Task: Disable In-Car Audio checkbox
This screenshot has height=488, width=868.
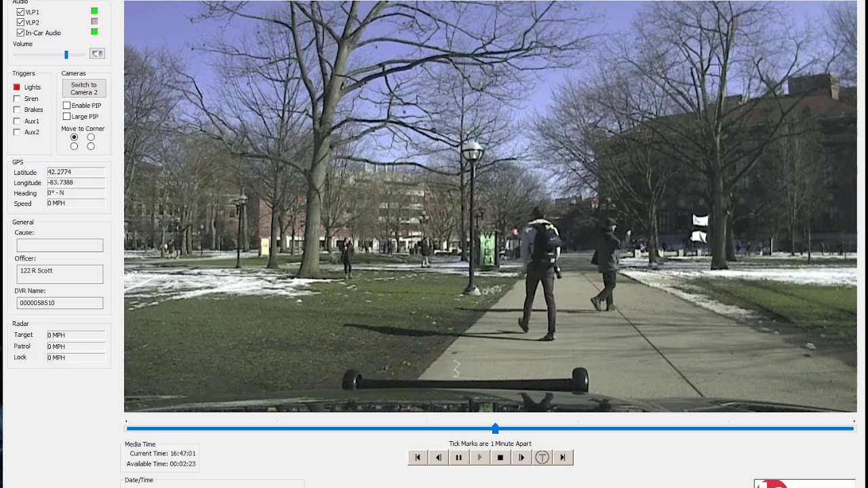Action: pos(20,33)
